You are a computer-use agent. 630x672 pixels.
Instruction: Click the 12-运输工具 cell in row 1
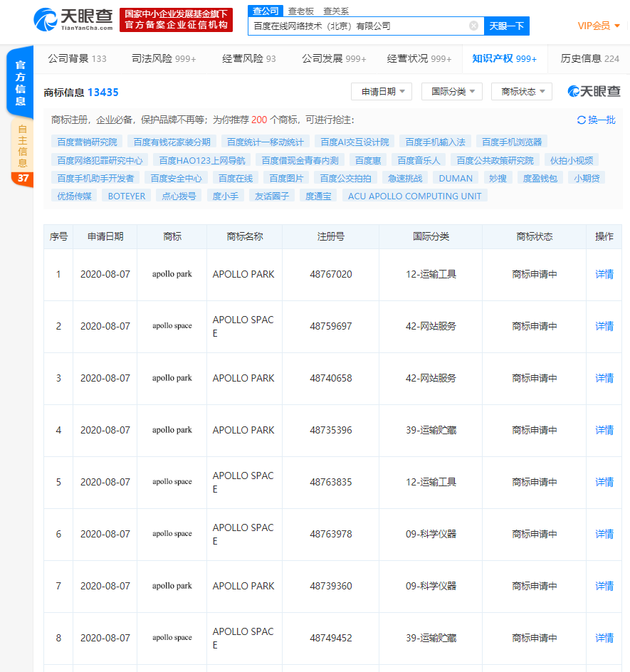pyautogui.click(x=431, y=274)
